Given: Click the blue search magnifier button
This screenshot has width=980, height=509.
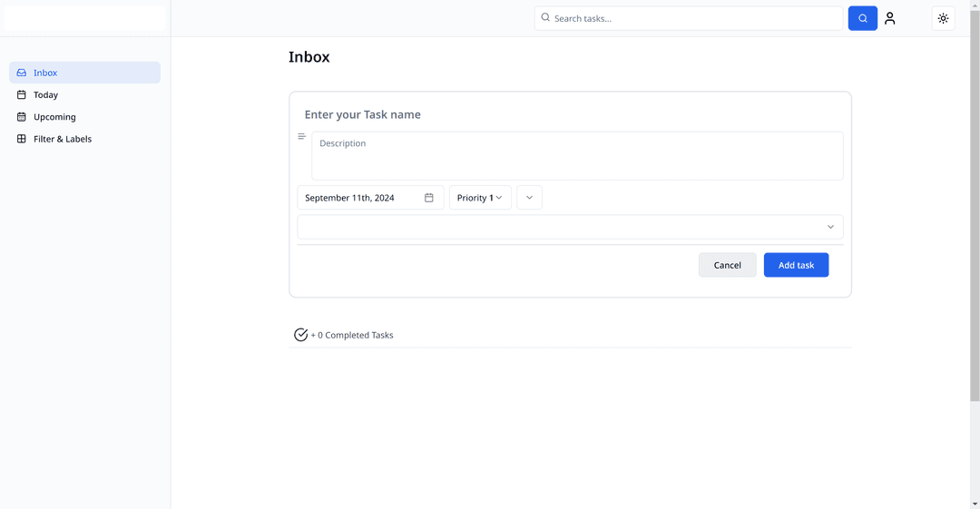Looking at the screenshot, I should tap(862, 18).
